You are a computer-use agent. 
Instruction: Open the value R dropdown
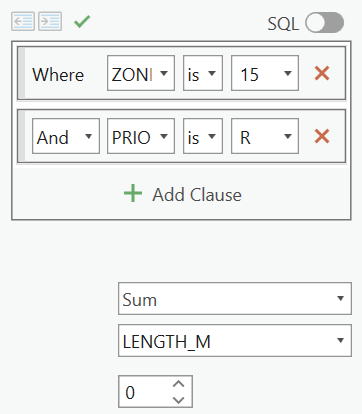pyautogui.click(x=265, y=136)
